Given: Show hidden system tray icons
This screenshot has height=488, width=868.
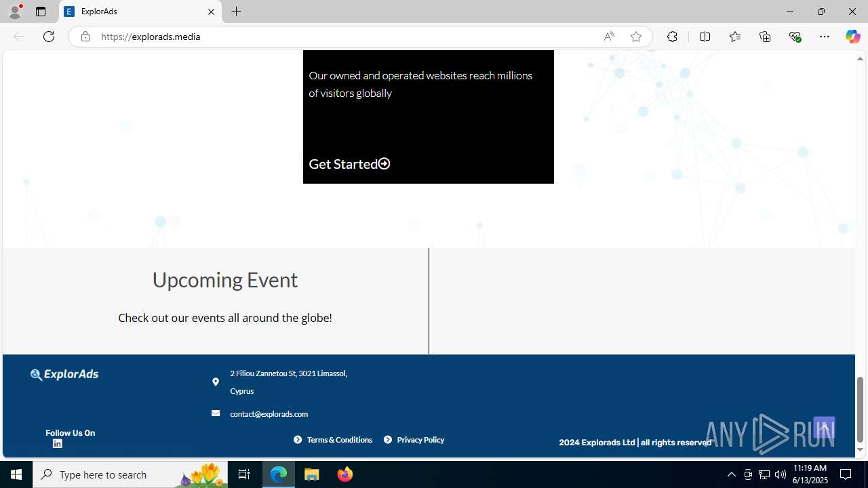Looking at the screenshot, I should (x=731, y=474).
